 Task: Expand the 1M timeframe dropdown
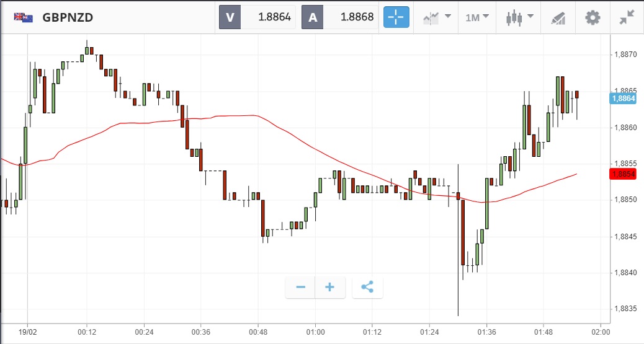pos(476,17)
